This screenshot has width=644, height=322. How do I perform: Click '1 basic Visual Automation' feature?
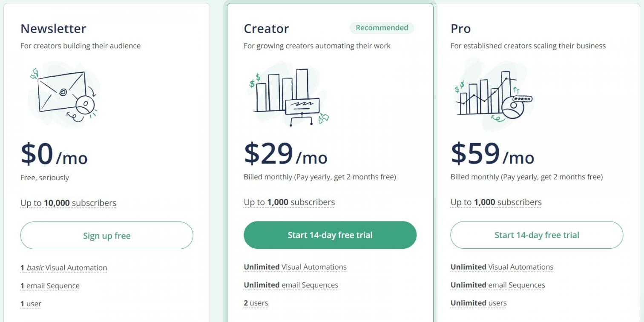pos(63,268)
